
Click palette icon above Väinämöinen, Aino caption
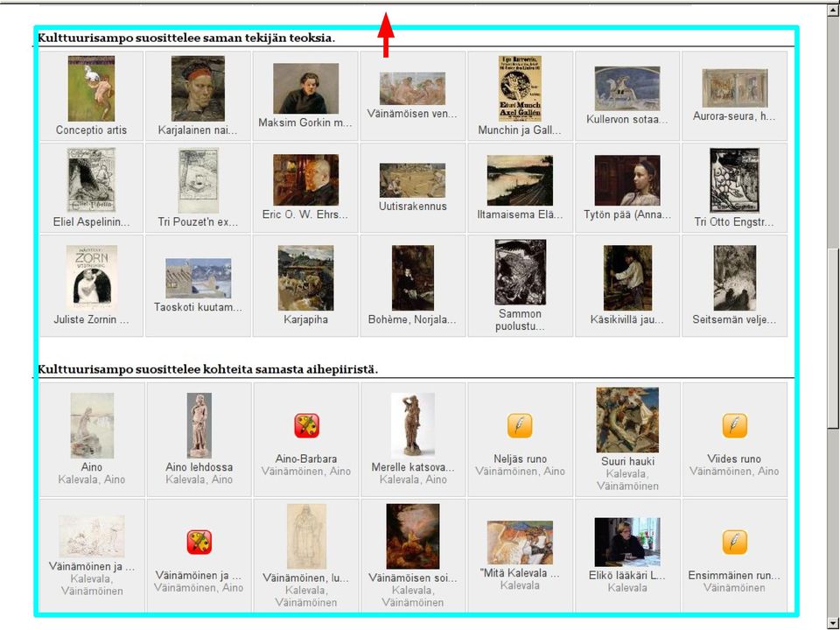coord(199,542)
